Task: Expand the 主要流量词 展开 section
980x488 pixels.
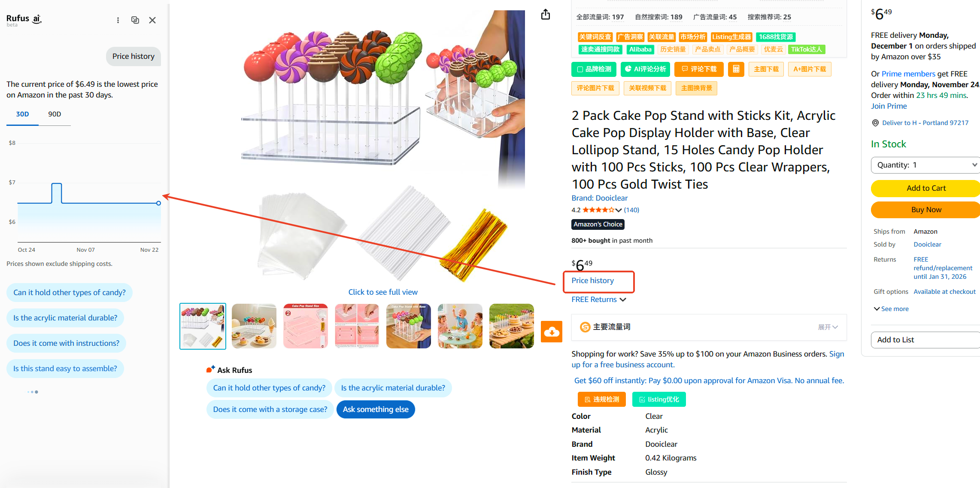Action: [828, 327]
